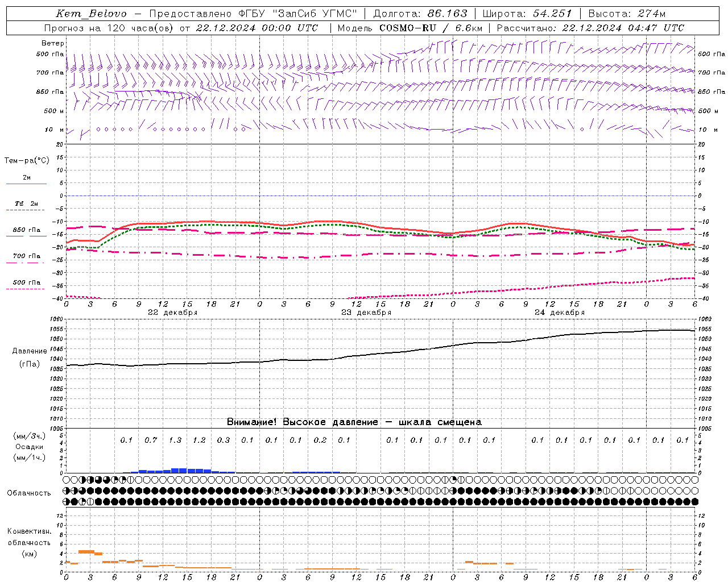Screen dimensions: 728x582
Task: Click the precipitation value '1.3'
Action: [x=175, y=440]
